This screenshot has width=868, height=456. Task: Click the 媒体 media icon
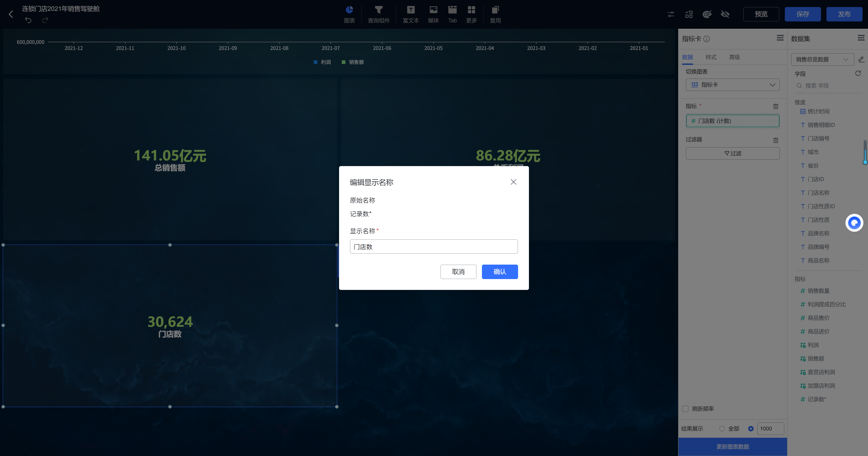[433, 14]
